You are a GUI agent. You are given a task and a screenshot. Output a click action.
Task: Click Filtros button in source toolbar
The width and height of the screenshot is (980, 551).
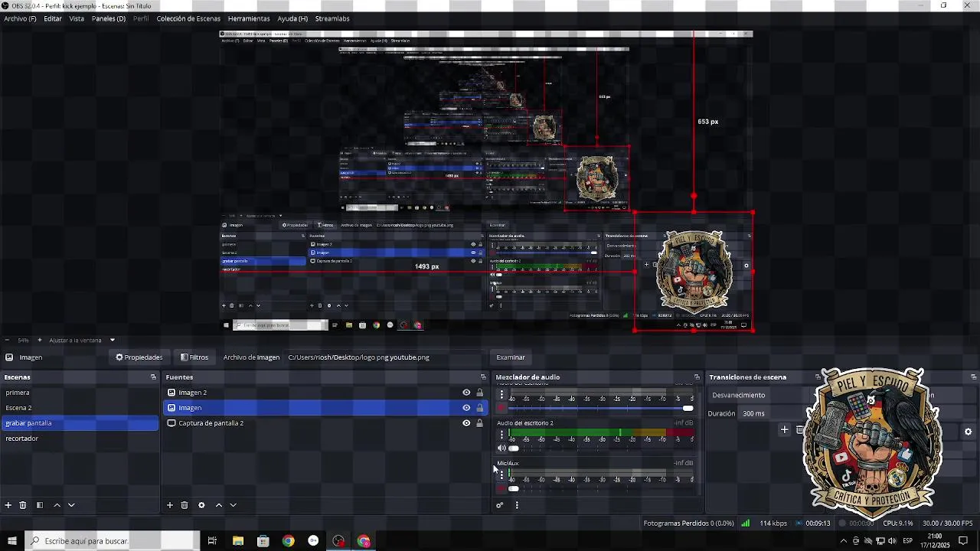pos(194,357)
